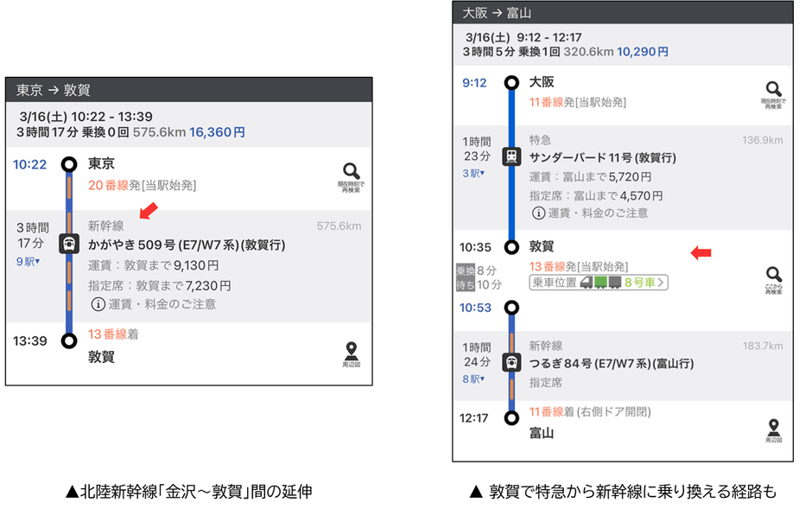
Task: Tap 運賃・料金のご注意 under サンダーバード 11号
Action: point(598,213)
